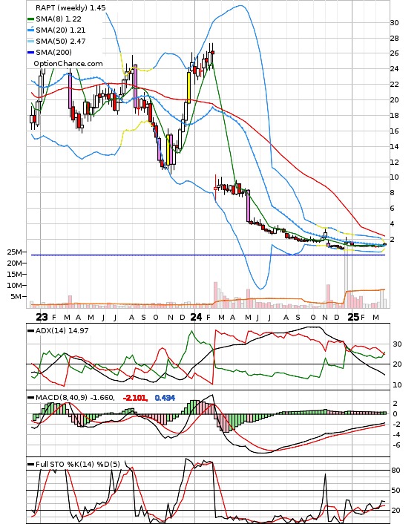Click the bold 25 year axis marker
Viewport: 420px width, 524px height.
click(353, 317)
